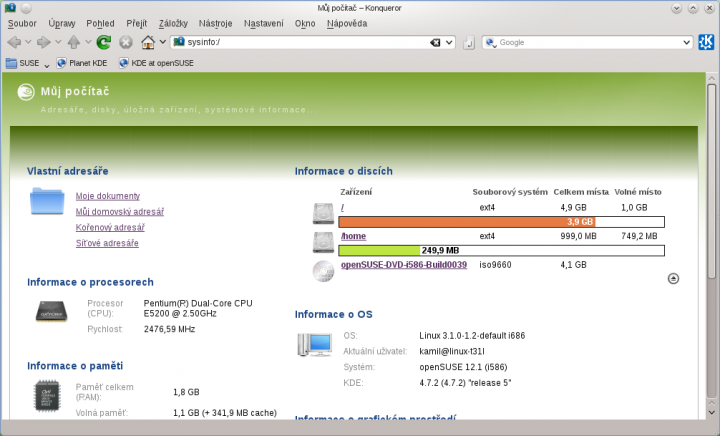Viewport: 720px width, 436px height.
Task: Open the Můj domovský adresář link
Action: (x=120, y=212)
